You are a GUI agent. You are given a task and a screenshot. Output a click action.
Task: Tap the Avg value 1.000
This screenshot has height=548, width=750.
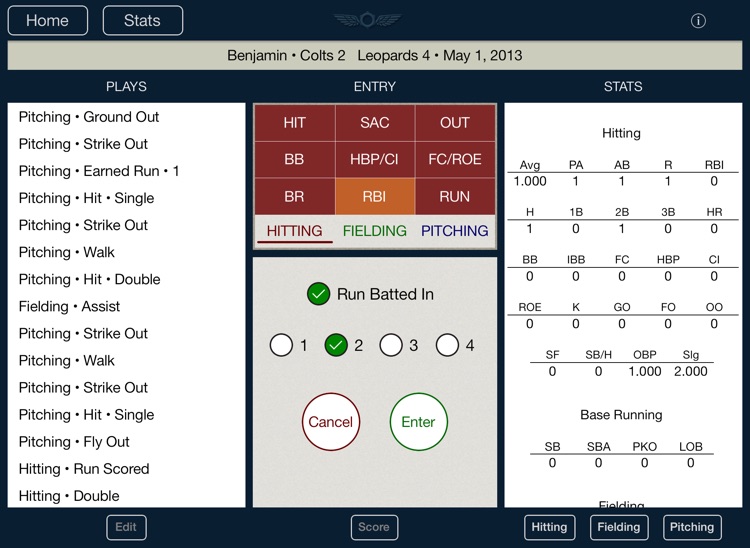530,181
